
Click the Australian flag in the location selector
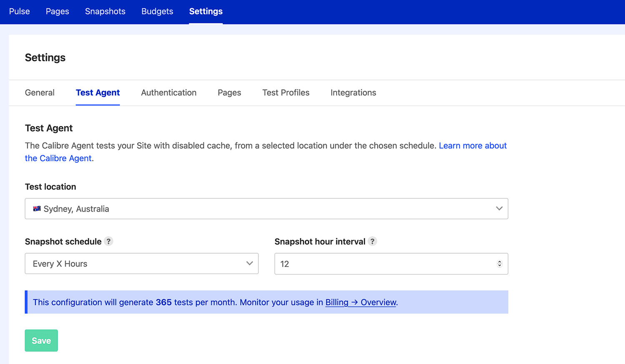point(37,208)
